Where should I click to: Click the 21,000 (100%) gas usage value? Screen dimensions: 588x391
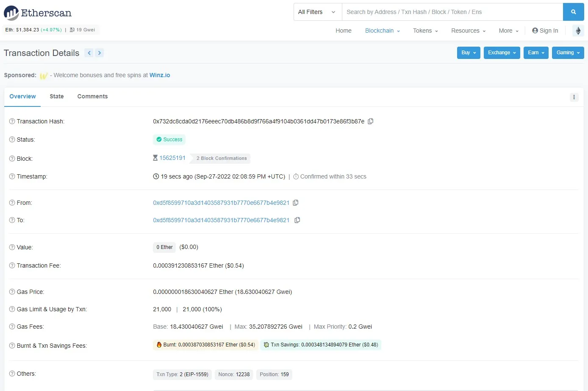pyautogui.click(x=202, y=309)
